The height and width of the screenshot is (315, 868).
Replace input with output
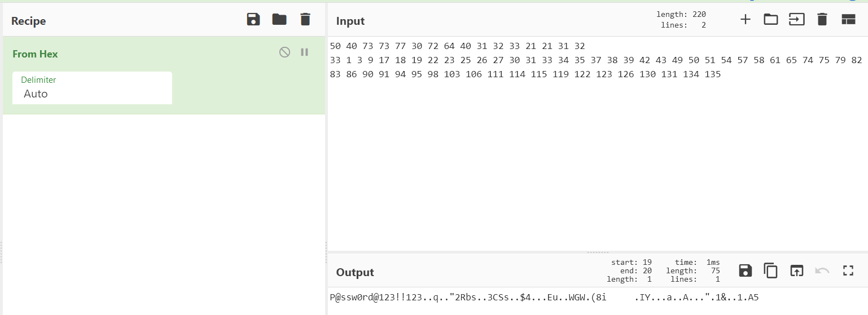pos(796,270)
